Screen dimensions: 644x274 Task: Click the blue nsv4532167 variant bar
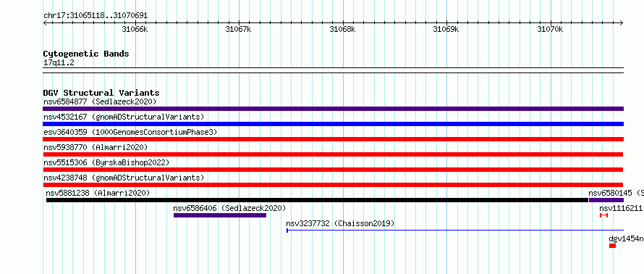(333, 124)
